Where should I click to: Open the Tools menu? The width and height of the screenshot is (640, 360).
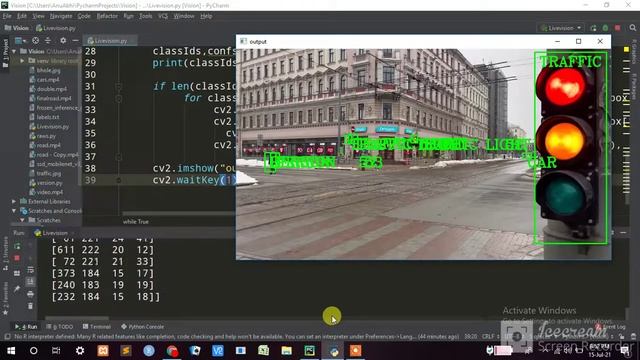(146, 16)
